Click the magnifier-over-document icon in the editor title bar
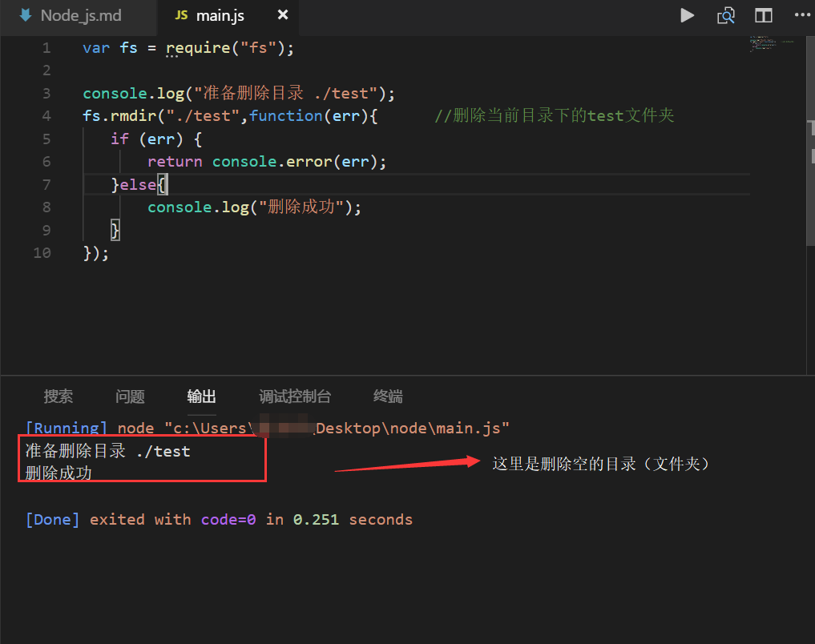The image size is (815, 644). [x=726, y=15]
